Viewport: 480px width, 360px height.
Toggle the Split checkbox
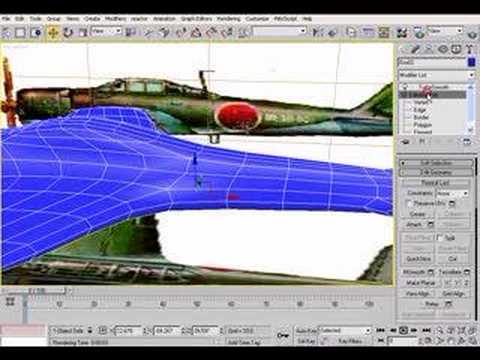click(440, 238)
